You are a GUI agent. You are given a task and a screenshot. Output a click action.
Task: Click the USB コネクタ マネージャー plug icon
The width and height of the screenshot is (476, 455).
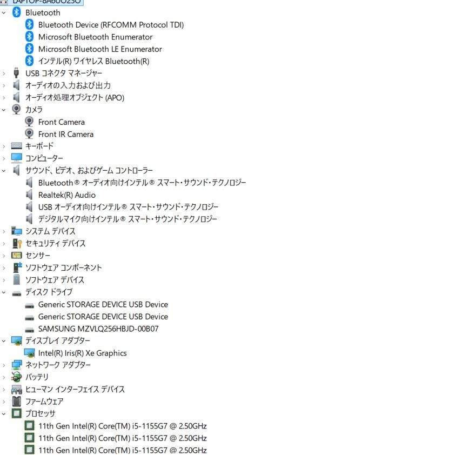point(16,73)
